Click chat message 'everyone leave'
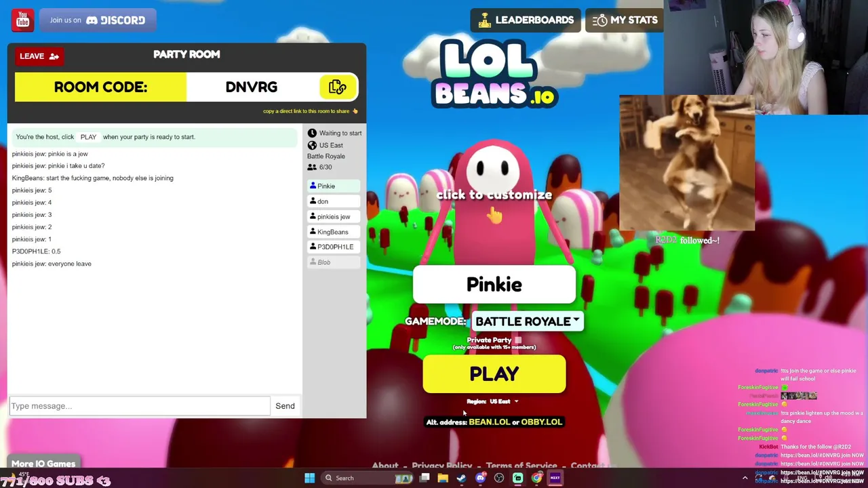 coord(52,264)
